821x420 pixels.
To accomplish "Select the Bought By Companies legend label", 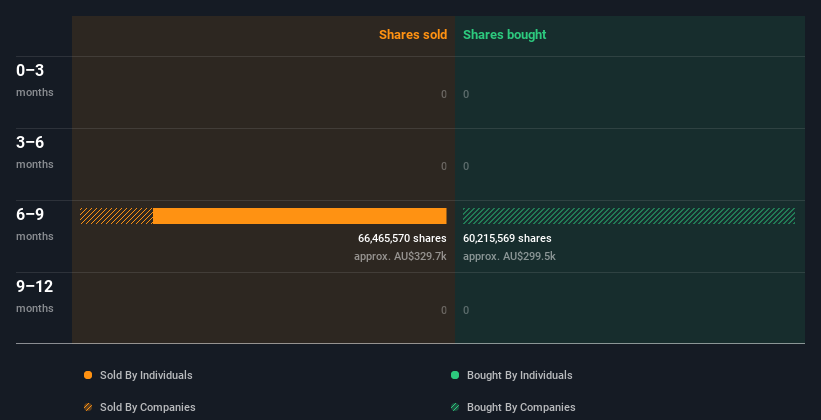I will point(521,407).
